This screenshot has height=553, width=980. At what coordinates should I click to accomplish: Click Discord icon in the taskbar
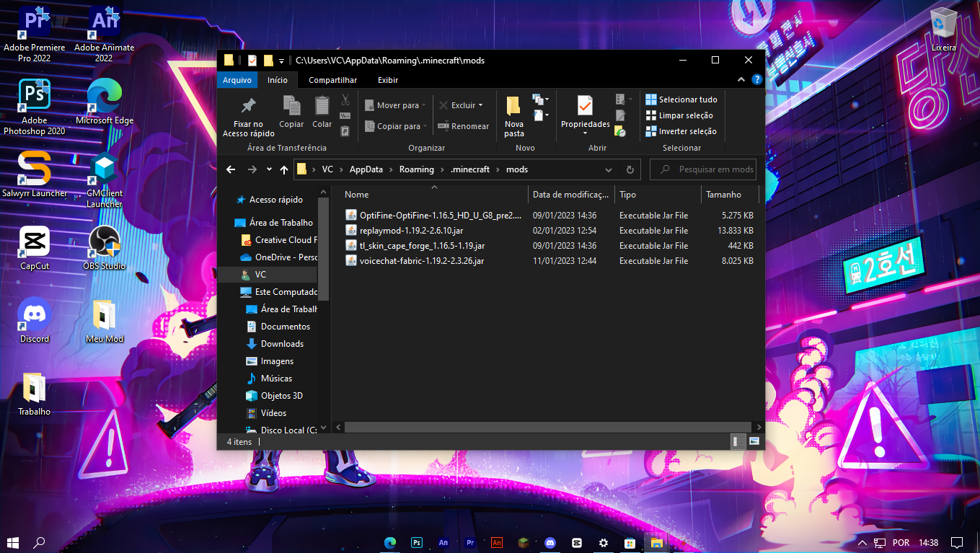pos(550,542)
